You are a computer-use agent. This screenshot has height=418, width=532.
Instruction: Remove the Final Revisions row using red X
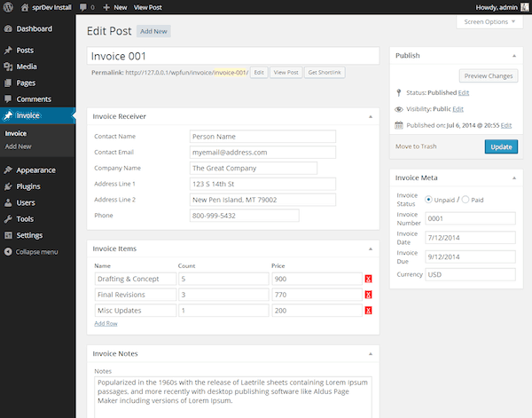point(368,295)
